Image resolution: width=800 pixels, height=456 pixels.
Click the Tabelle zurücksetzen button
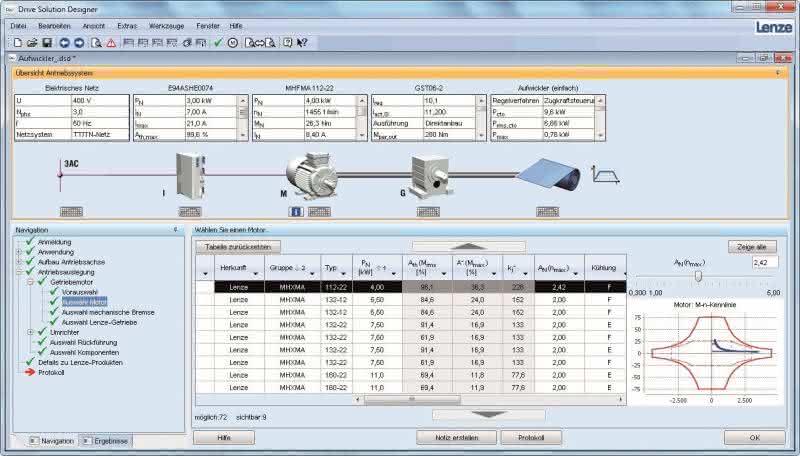[238, 247]
